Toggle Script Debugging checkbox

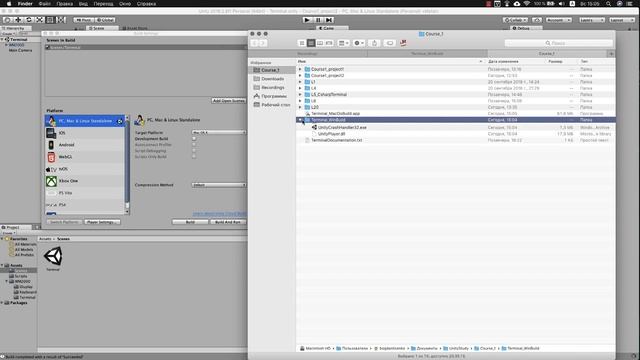point(194,151)
